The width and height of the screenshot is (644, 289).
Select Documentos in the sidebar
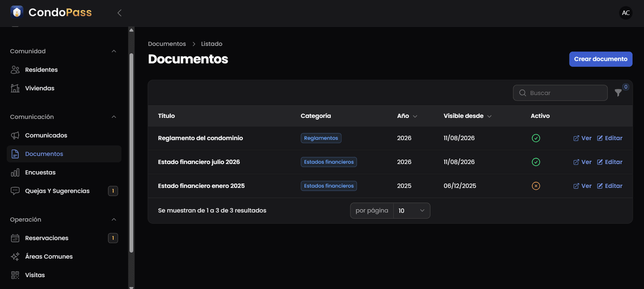(x=64, y=154)
